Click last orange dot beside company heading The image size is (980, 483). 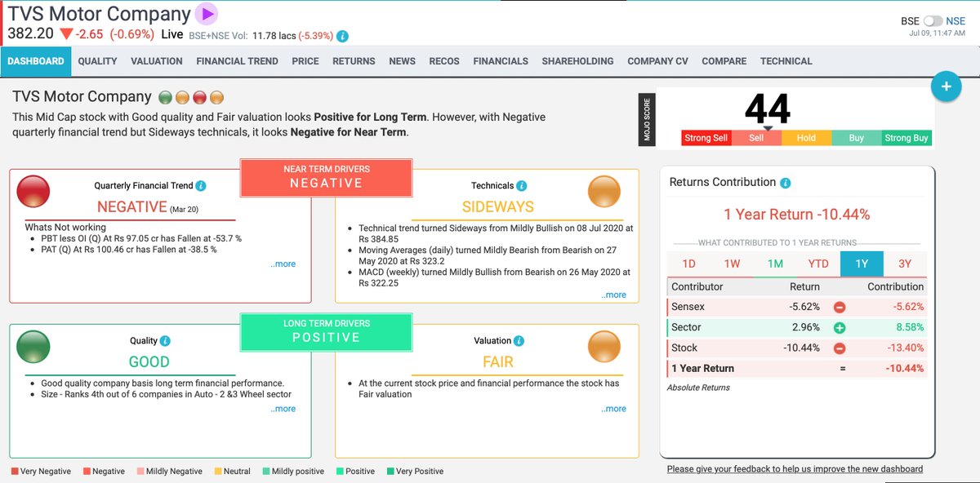pyautogui.click(x=216, y=97)
